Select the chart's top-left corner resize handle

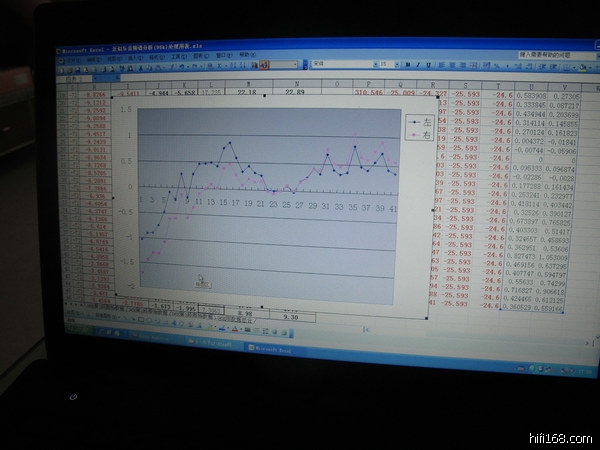point(112,99)
